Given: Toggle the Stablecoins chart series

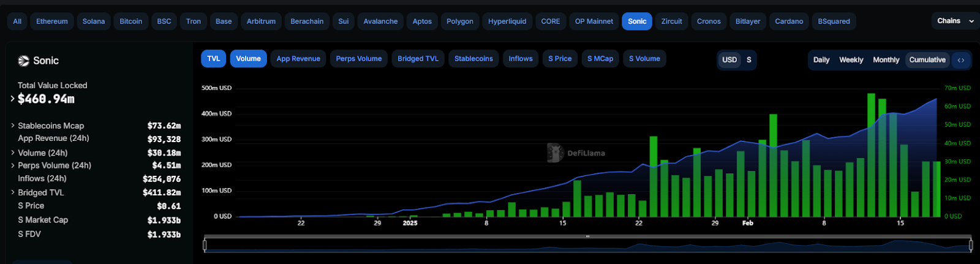Looking at the screenshot, I should click(473, 59).
